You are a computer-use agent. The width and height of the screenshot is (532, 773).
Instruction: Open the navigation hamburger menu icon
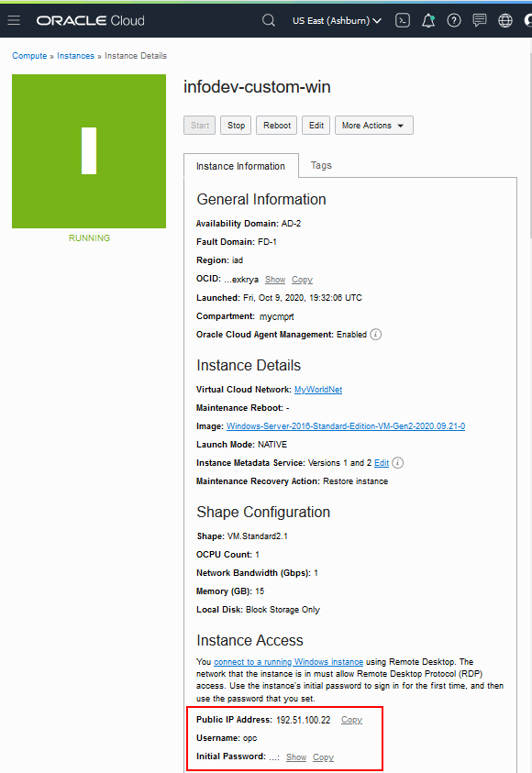pyautogui.click(x=15, y=19)
